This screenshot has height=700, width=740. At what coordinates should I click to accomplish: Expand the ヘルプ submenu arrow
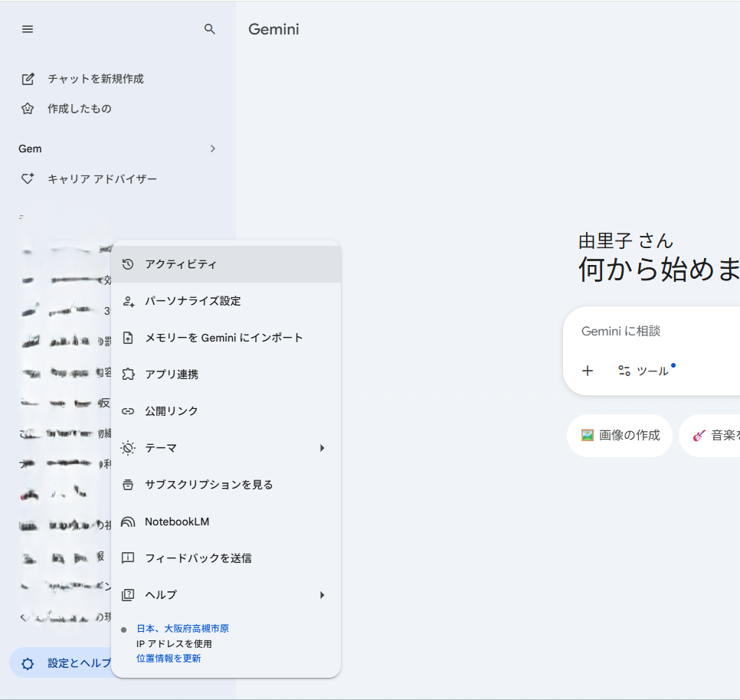323,595
